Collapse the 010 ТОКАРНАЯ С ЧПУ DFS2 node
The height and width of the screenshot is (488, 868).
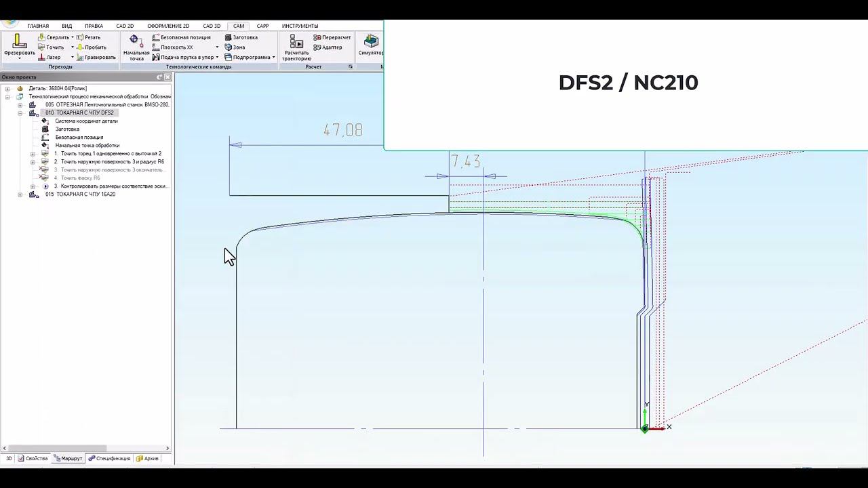pos(20,113)
